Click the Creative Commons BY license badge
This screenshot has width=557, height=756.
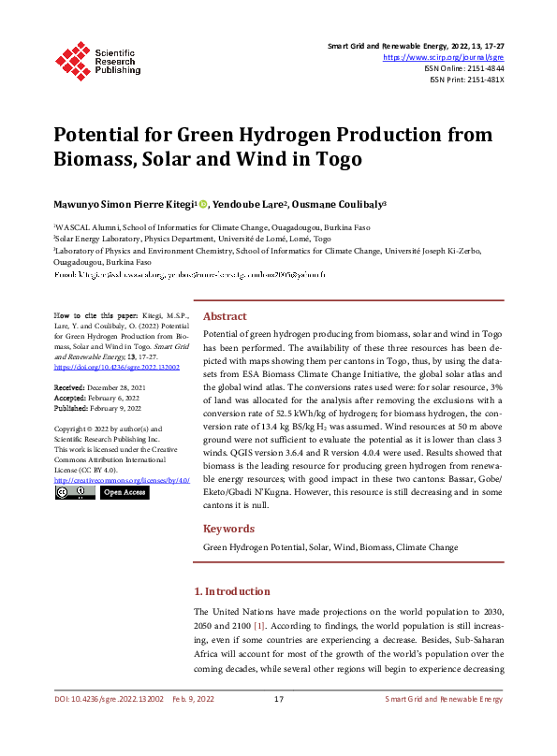(x=75, y=492)
